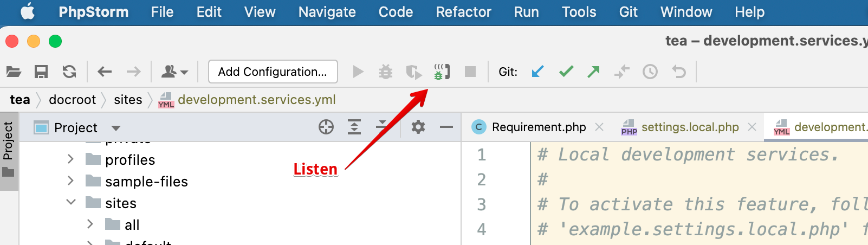Click the '# Local development services.' comment line

point(688,155)
